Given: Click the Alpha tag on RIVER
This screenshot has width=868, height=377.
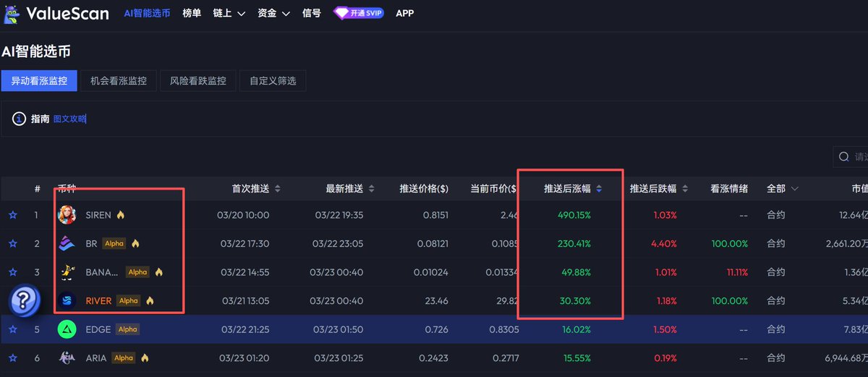Looking at the screenshot, I should pyautogui.click(x=129, y=300).
